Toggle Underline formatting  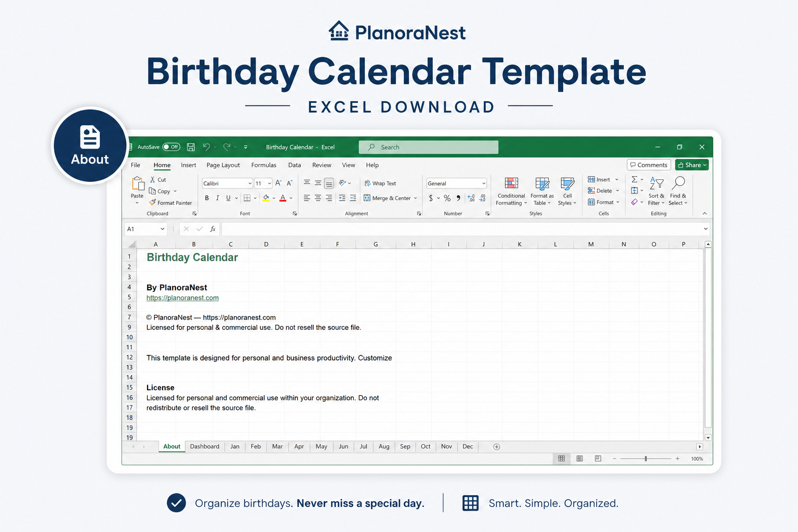point(228,198)
